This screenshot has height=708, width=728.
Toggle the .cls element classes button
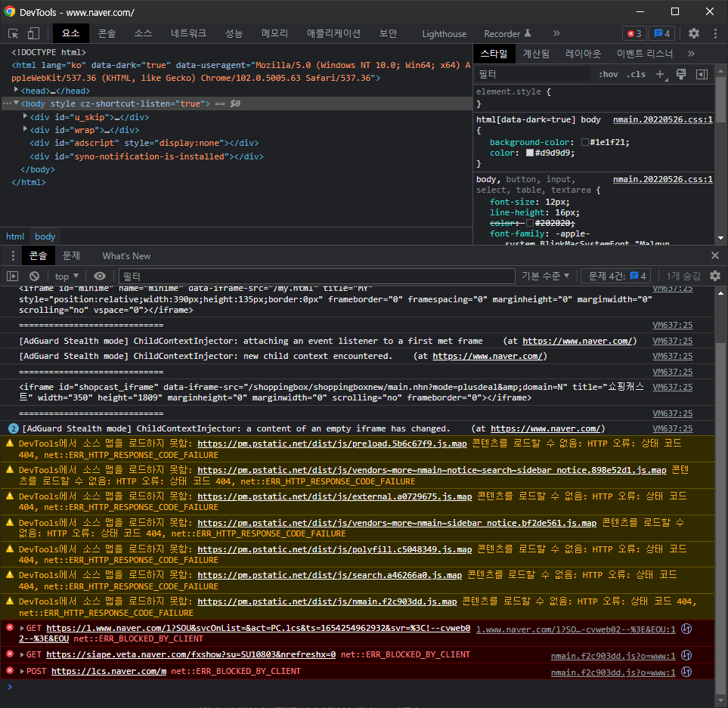[636, 74]
